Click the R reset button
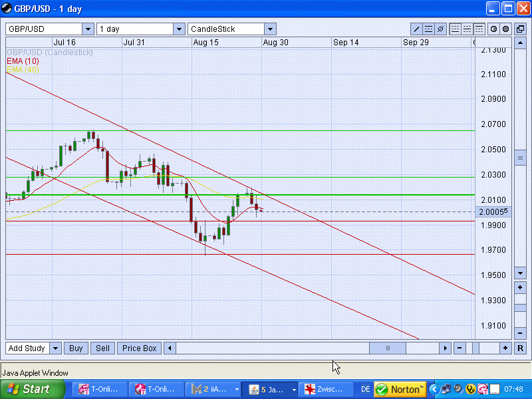This screenshot has height=399, width=532. pos(520,348)
